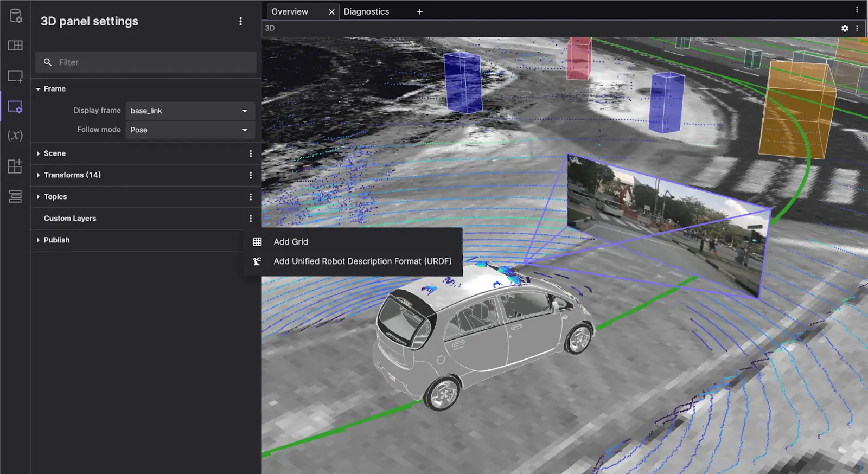The width and height of the screenshot is (868, 474).
Task: Open the Scene row options menu
Action: click(x=251, y=153)
